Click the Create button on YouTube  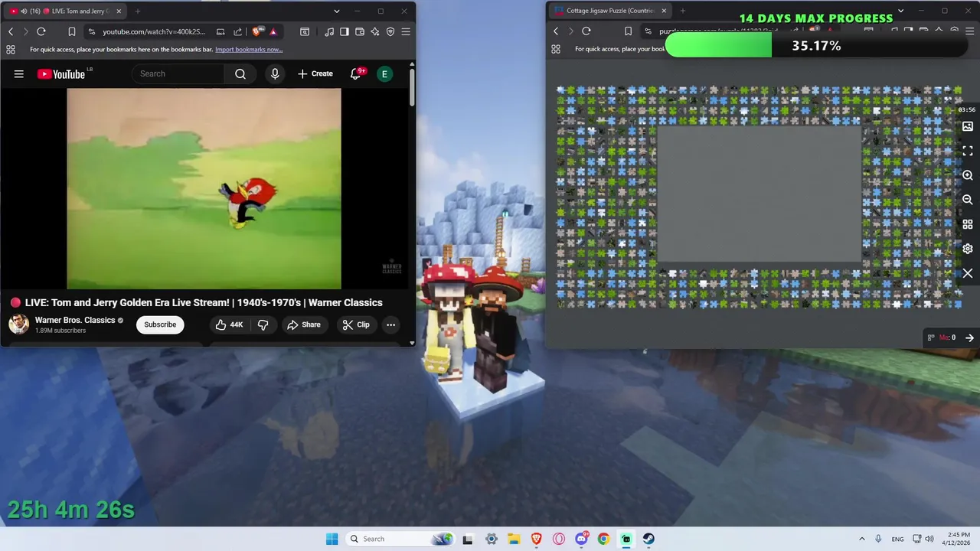pyautogui.click(x=315, y=73)
